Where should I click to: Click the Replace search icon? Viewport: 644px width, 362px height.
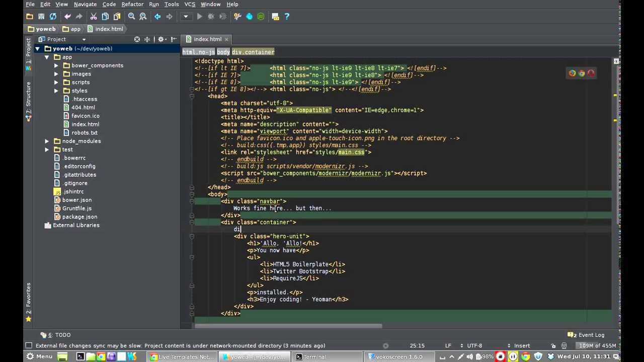pyautogui.click(x=143, y=17)
